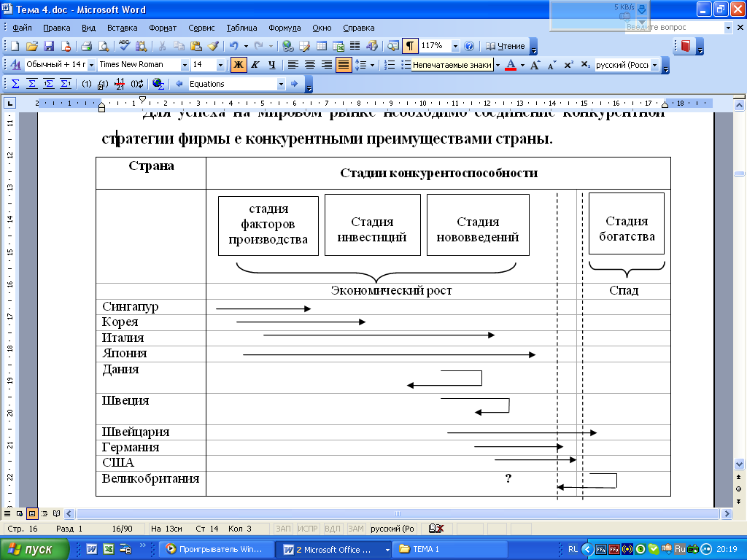Insert a hyperlink
This screenshot has width=747, height=560.
(x=287, y=46)
